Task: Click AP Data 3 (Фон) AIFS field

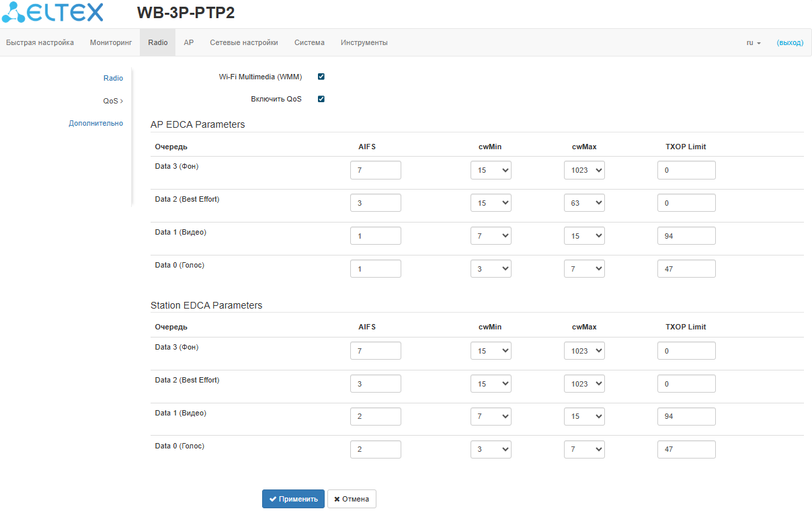Action: point(375,170)
